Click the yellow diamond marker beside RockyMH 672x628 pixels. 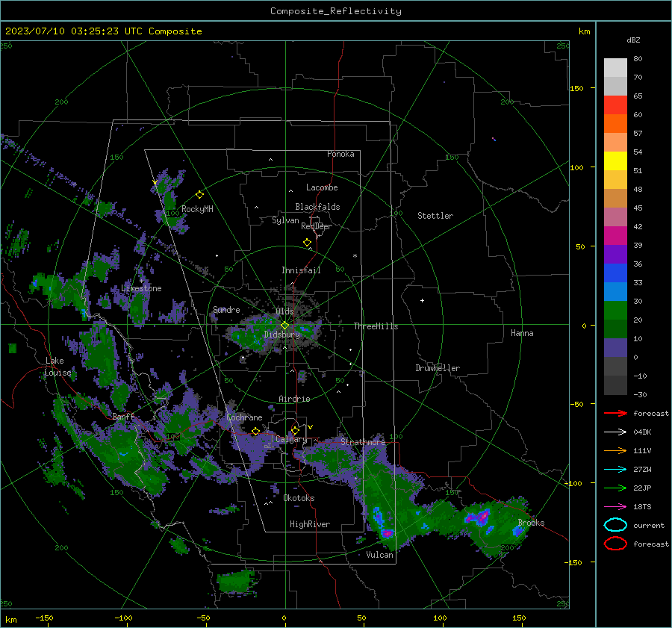[199, 195]
